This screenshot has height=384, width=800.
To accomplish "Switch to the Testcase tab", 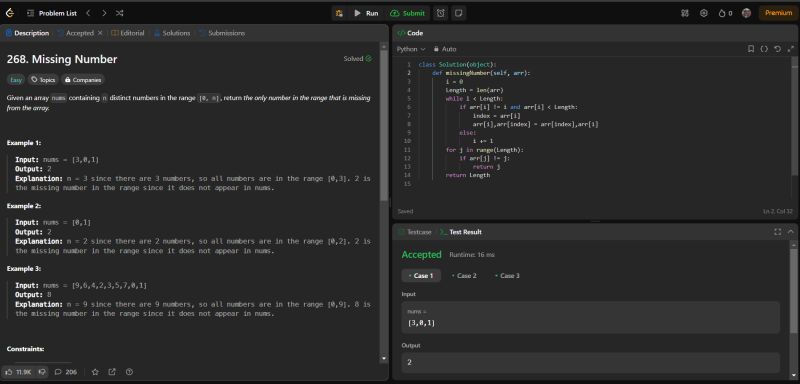I will pos(414,232).
